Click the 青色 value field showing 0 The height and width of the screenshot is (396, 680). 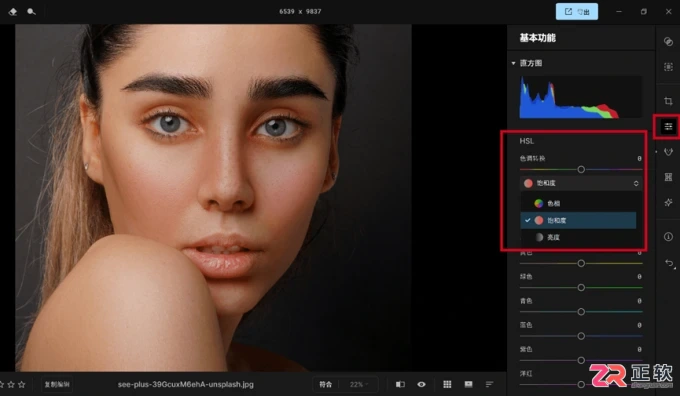point(639,301)
